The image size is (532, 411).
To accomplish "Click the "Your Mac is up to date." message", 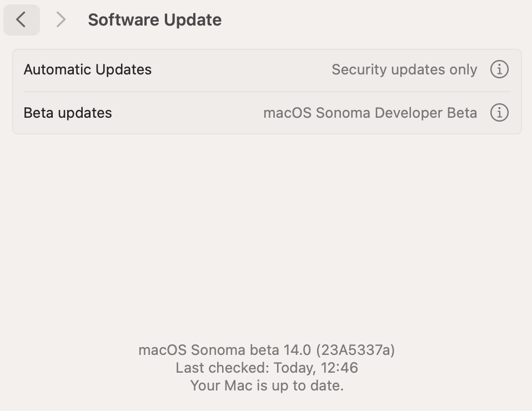I will [x=267, y=385].
